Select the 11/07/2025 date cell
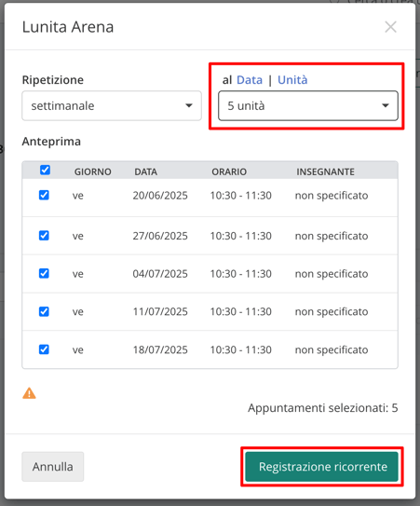This screenshot has height=506, width=420. click(x=160, y=312)
